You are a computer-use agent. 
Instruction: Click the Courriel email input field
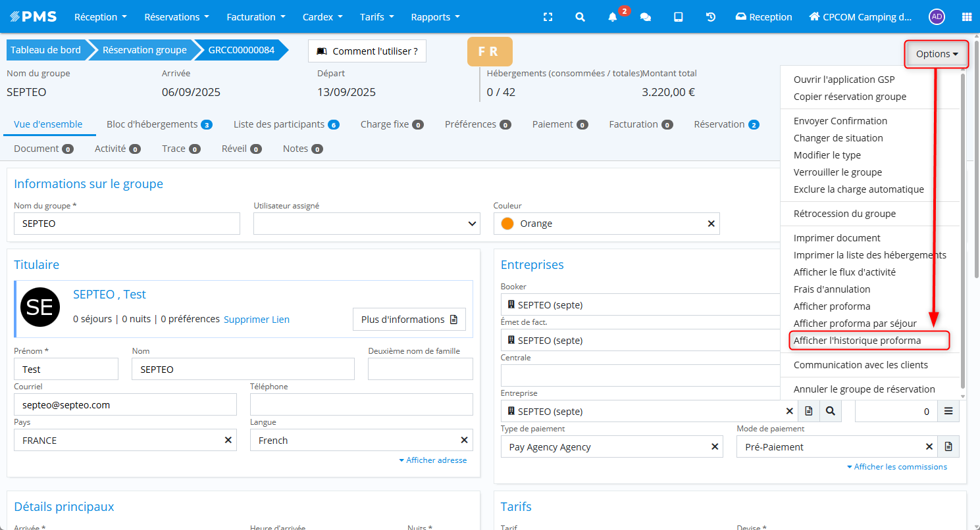125,405
